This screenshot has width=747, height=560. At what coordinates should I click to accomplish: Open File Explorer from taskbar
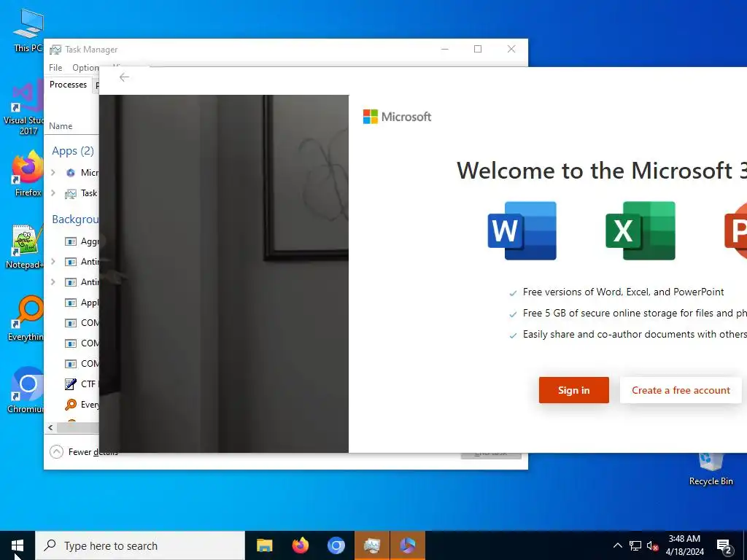click(264, 545)
